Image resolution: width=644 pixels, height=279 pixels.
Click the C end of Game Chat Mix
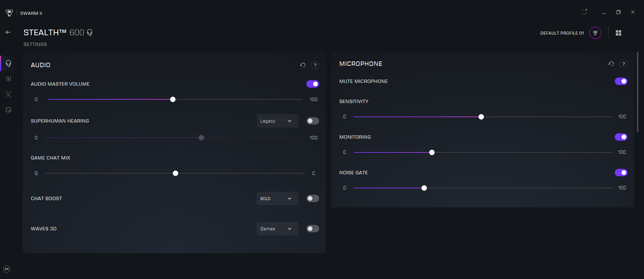(x=314, y=173)
